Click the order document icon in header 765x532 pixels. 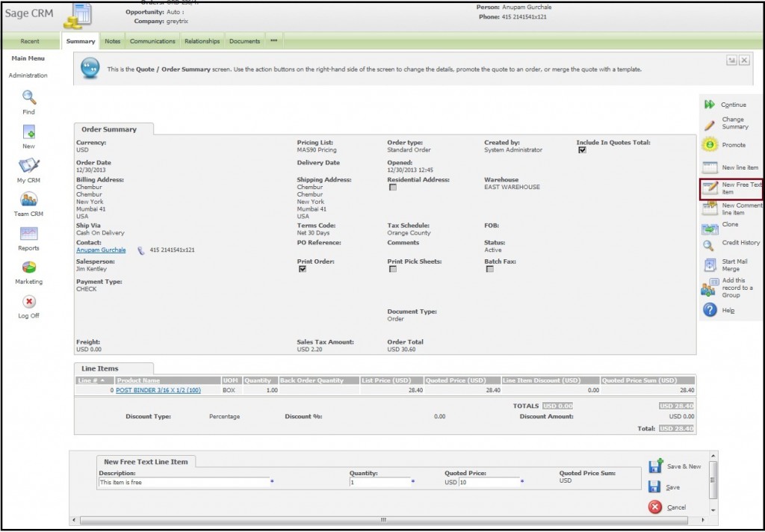pos(78,16)
